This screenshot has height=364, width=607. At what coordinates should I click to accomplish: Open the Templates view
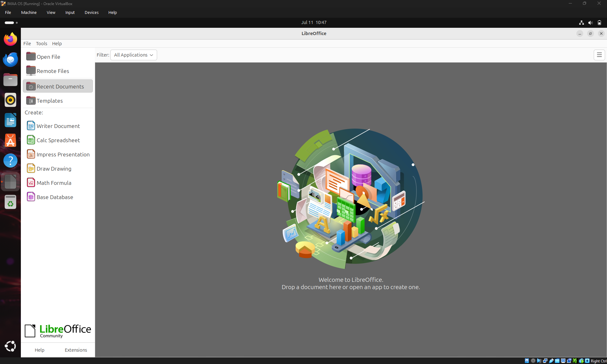[58, 100]
